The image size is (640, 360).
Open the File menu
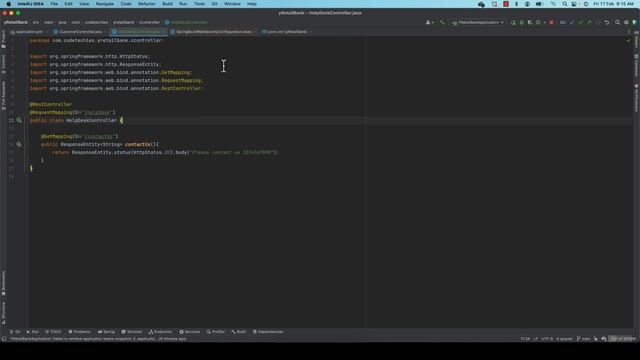click(54, 4)
